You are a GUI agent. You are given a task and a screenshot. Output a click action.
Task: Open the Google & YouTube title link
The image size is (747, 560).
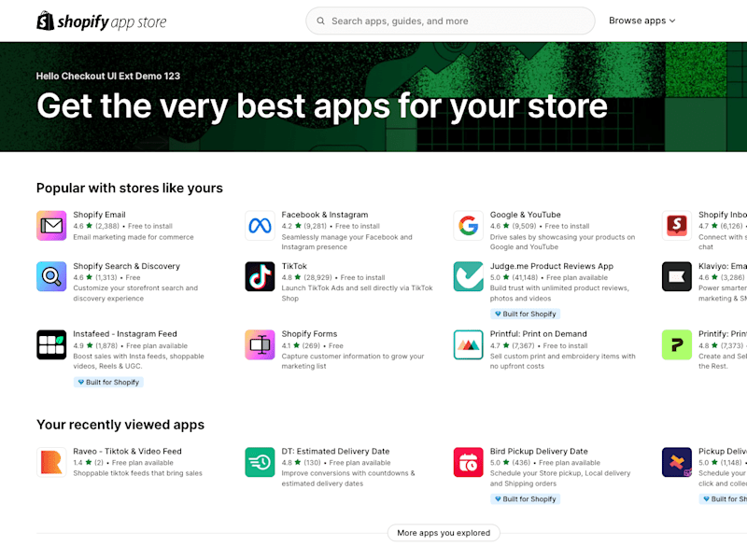tap(525, 215)
